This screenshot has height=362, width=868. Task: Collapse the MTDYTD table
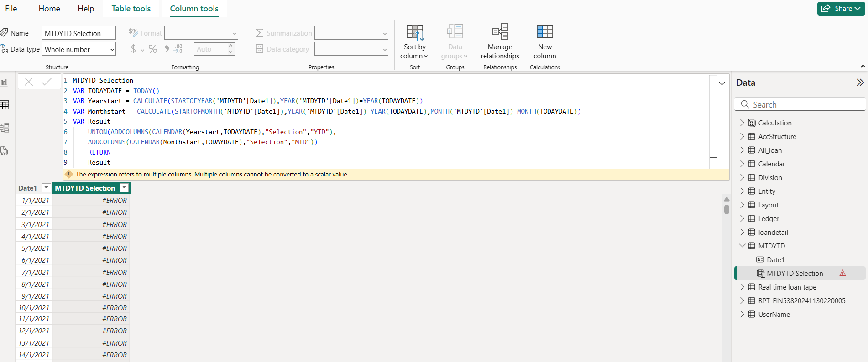click(742, 246)
